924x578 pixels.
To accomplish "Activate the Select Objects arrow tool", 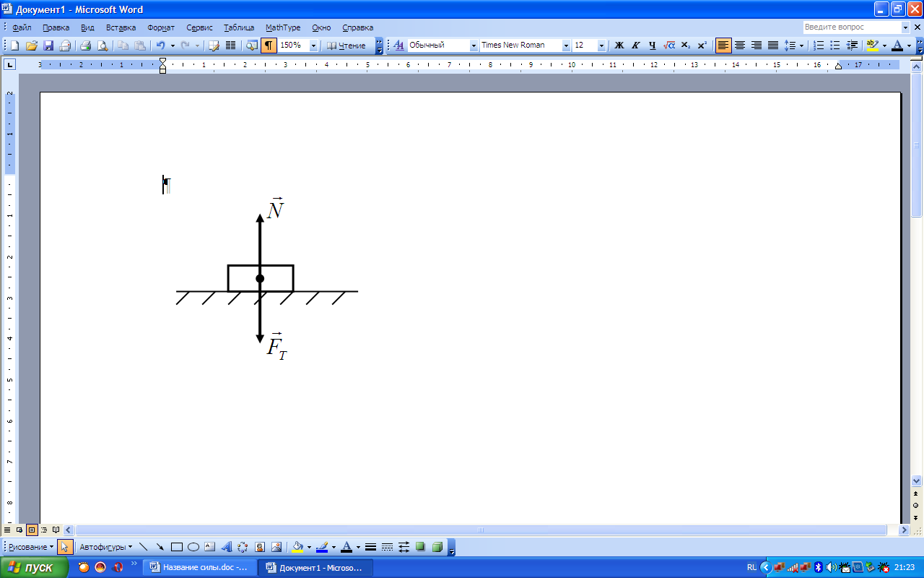I will click(65, 547).
